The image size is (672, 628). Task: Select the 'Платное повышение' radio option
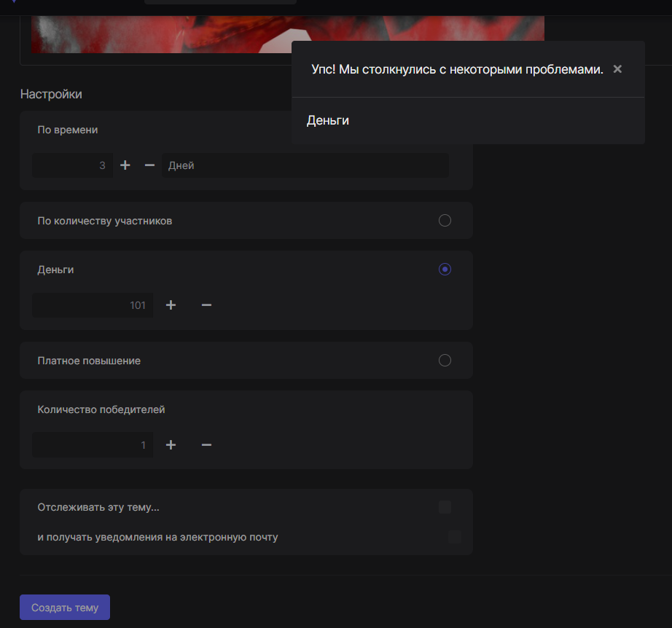pos(445,361)
